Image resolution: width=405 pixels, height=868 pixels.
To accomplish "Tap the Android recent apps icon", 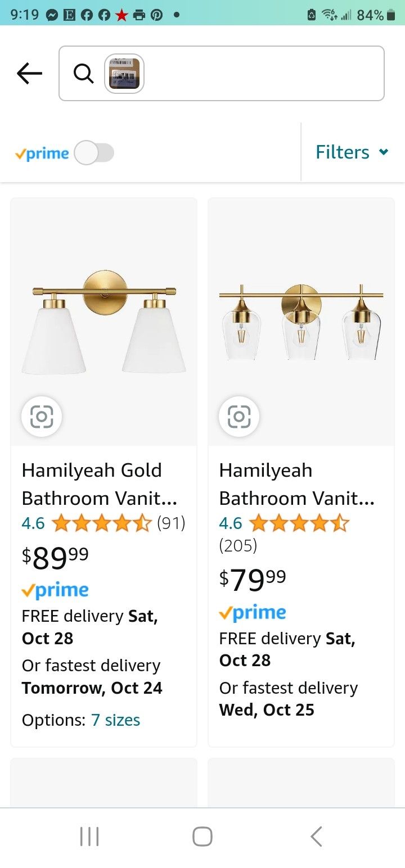I will pyautogui.click(x=89, y=837).
